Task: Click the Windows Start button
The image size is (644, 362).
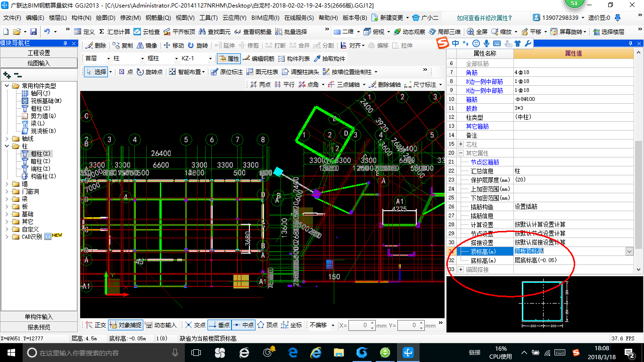Action: [10, 352]
